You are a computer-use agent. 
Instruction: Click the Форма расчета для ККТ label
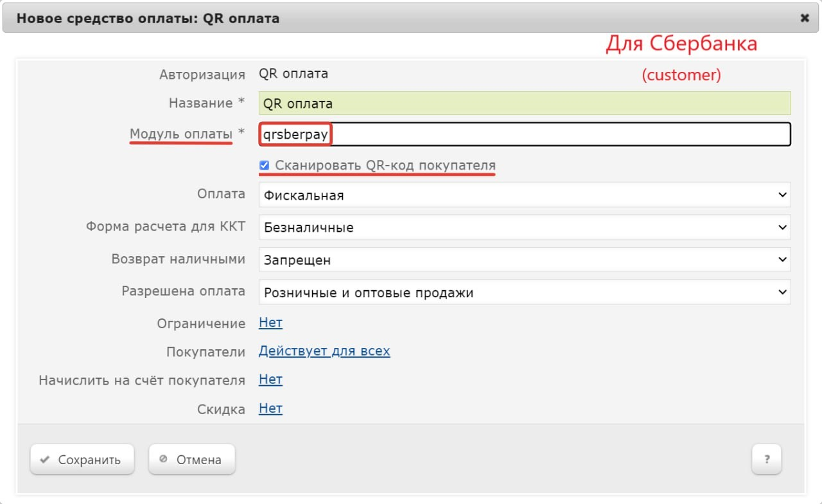pyautogui.click(x=166, y=227)
